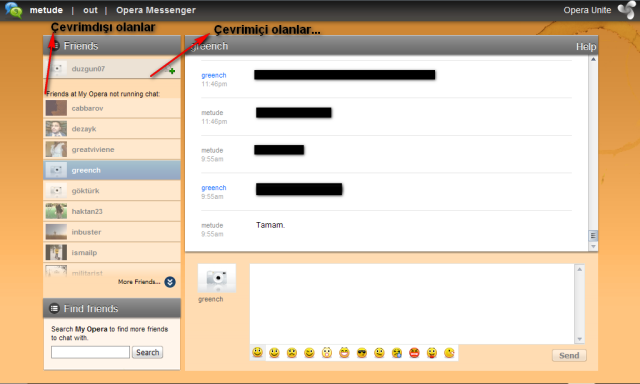Insert the surprised white face emoticon
The image size is (640, 384).
pos(327,353)
